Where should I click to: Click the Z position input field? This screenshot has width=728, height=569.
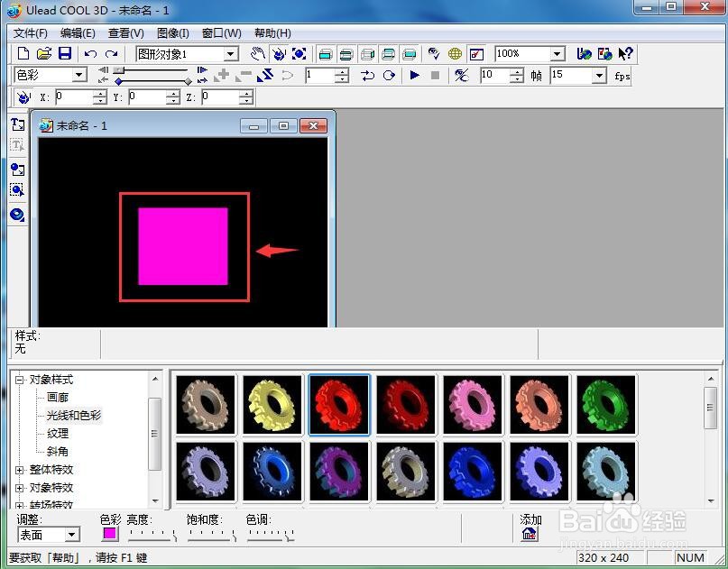[220, 97]
